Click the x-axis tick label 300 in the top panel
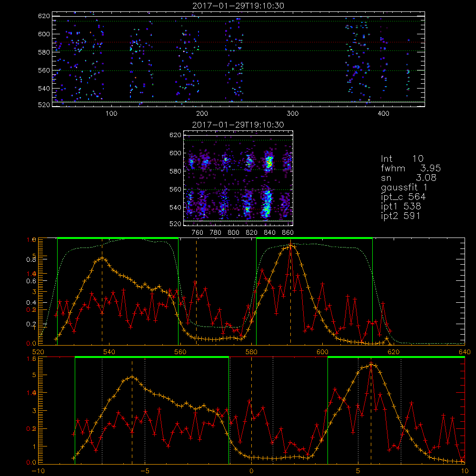 pyautogui.click(x=293, y=114)
